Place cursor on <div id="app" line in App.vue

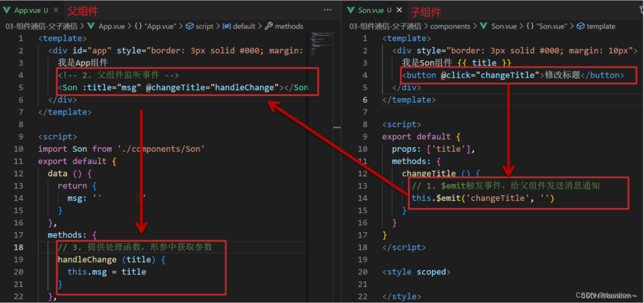pyautogui.click(x=176, y=50)
